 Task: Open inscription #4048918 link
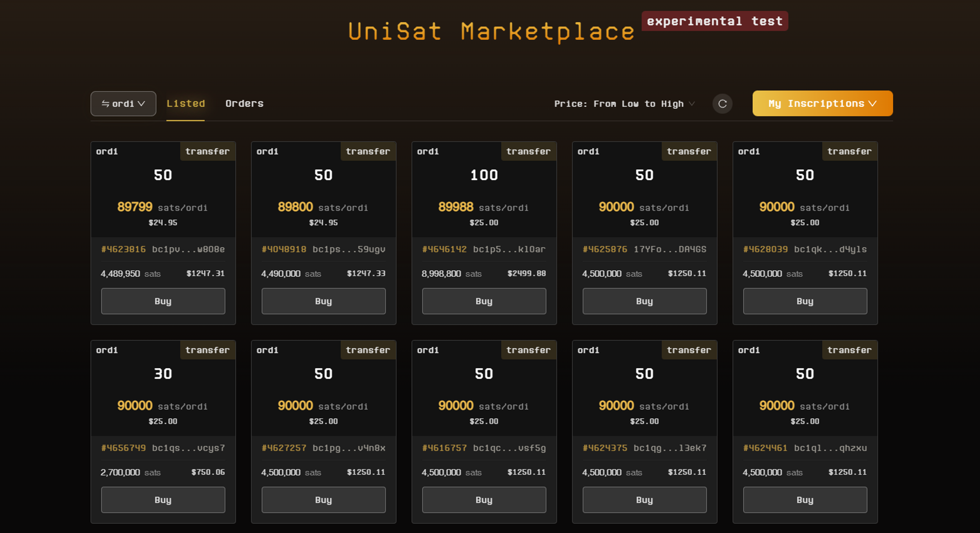[x=284, y=249]
